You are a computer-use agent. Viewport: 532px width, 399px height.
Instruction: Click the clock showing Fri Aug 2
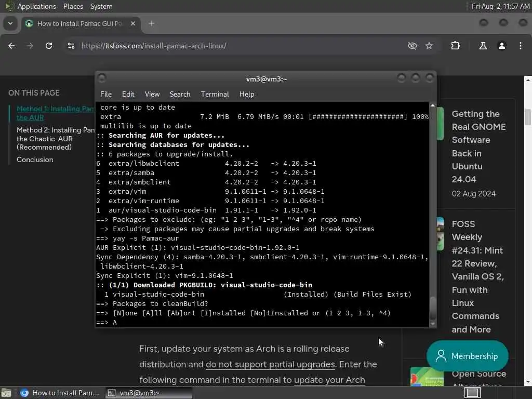click(500, 6)
